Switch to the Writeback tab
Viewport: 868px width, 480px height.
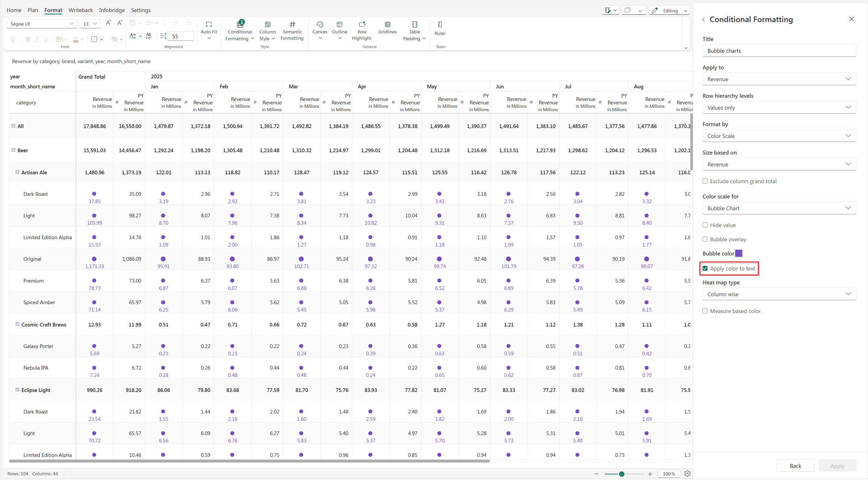point(81,10)
